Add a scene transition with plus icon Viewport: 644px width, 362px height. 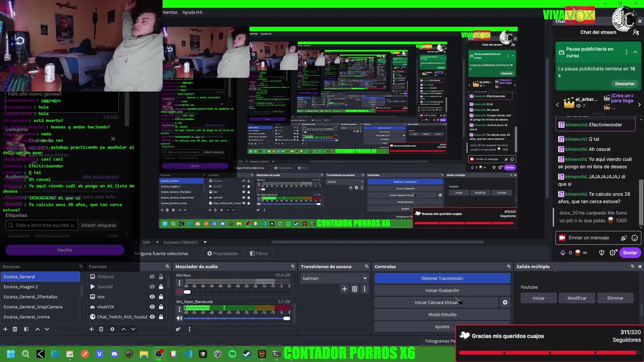click(x=344, y=289)
